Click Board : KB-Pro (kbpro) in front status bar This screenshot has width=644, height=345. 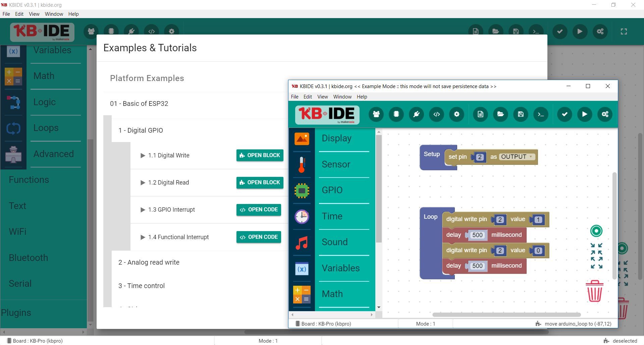[x=323, y=324]
